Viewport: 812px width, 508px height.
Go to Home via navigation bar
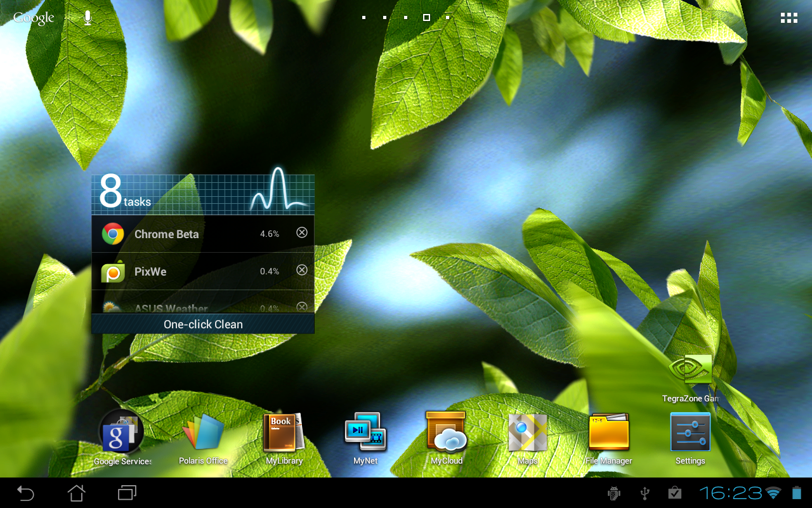(x=76, y=493)
